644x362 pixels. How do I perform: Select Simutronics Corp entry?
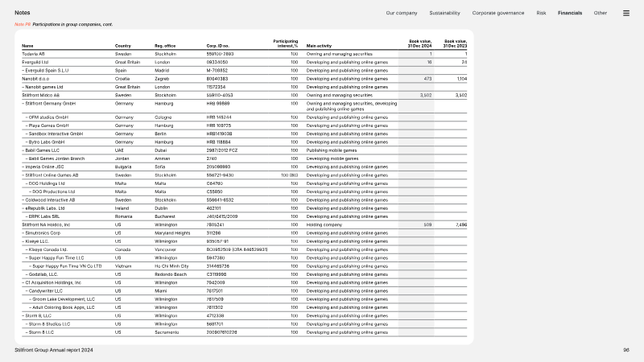tap(41, 233)
